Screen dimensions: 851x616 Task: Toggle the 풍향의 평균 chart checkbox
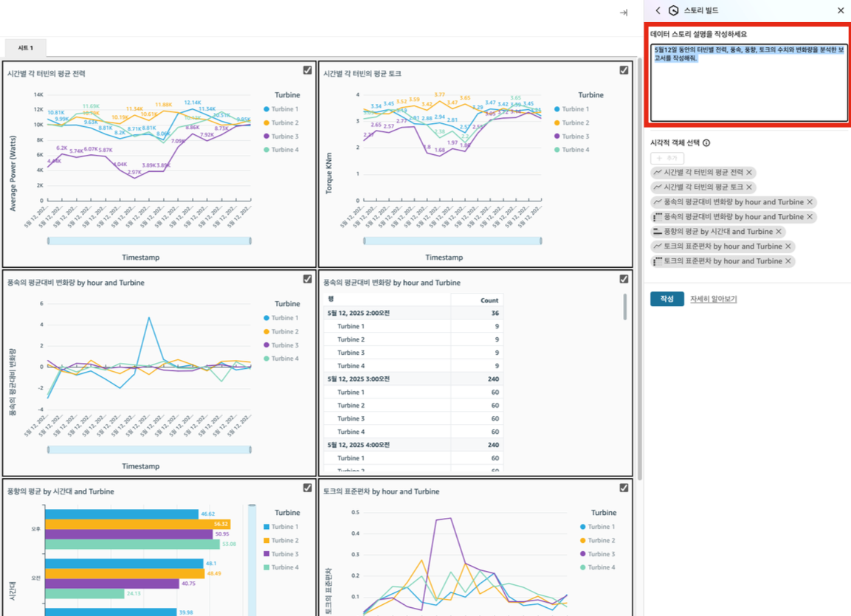pyautogui.click(x=307, y=488)
